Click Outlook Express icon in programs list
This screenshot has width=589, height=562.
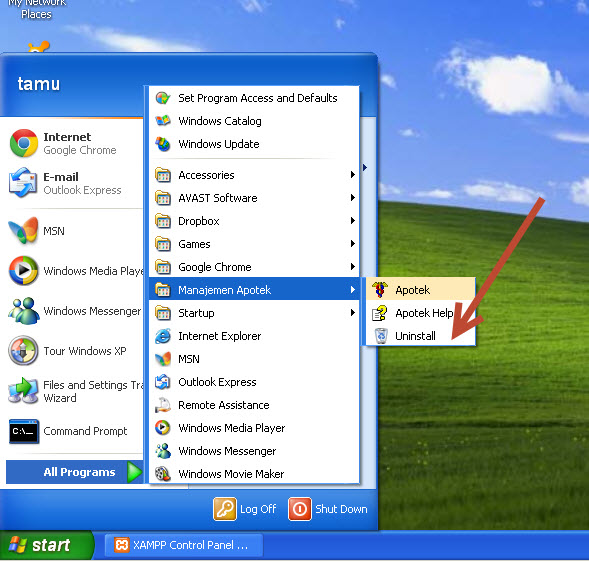click(163, 382)
